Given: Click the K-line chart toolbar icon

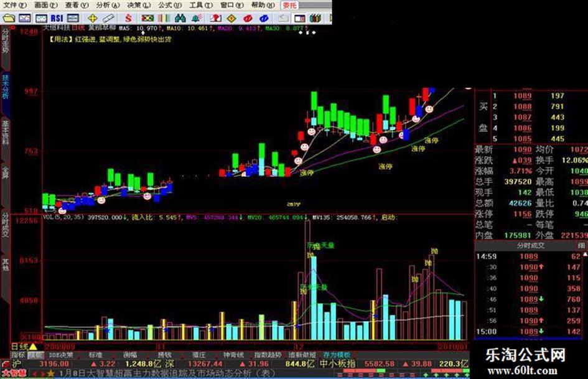Looking at the screenshot, I should (41, 18).
